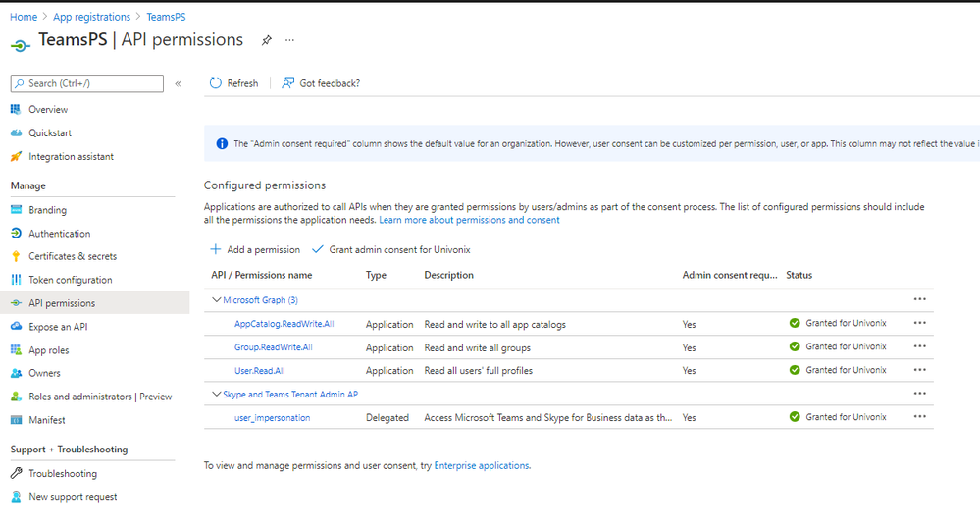Click the plus icon for Add a permission
Image resolution: width=980 pixels, height=529 pixels.
[x=216, y=249]
